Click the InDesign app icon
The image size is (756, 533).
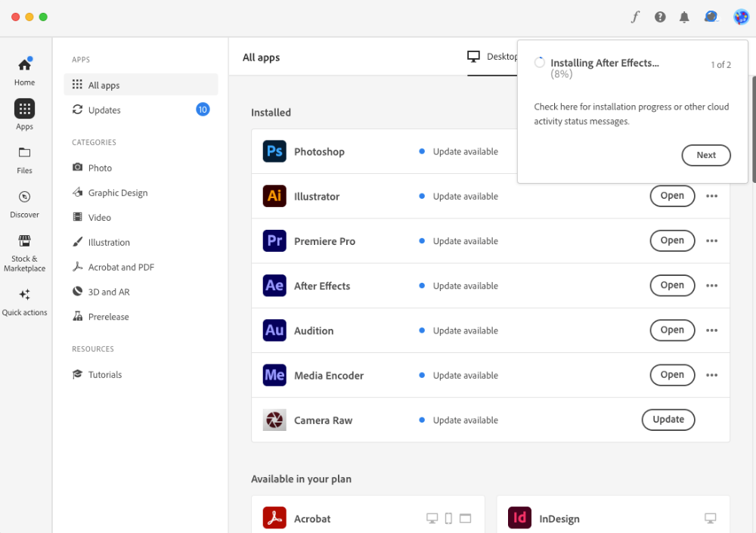[520, 518]
